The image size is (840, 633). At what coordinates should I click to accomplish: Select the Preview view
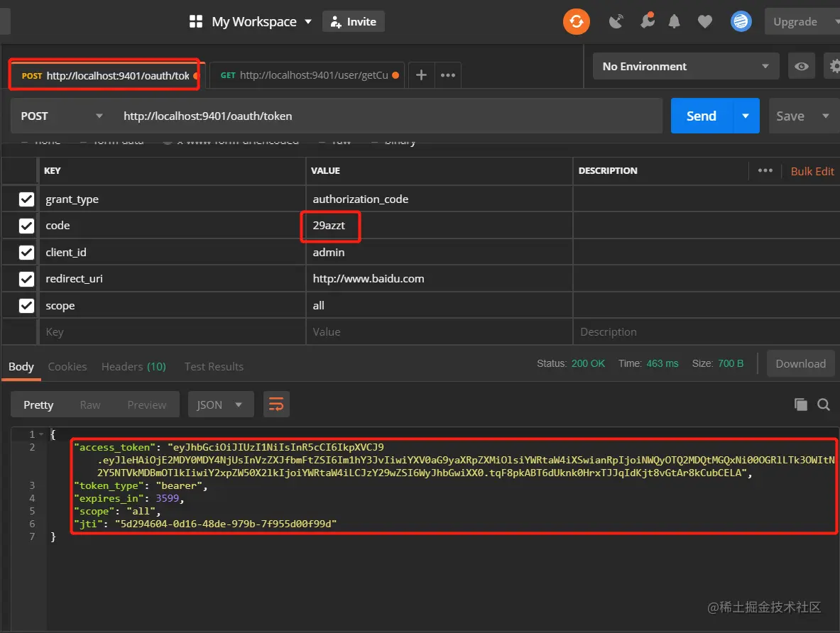147,404
